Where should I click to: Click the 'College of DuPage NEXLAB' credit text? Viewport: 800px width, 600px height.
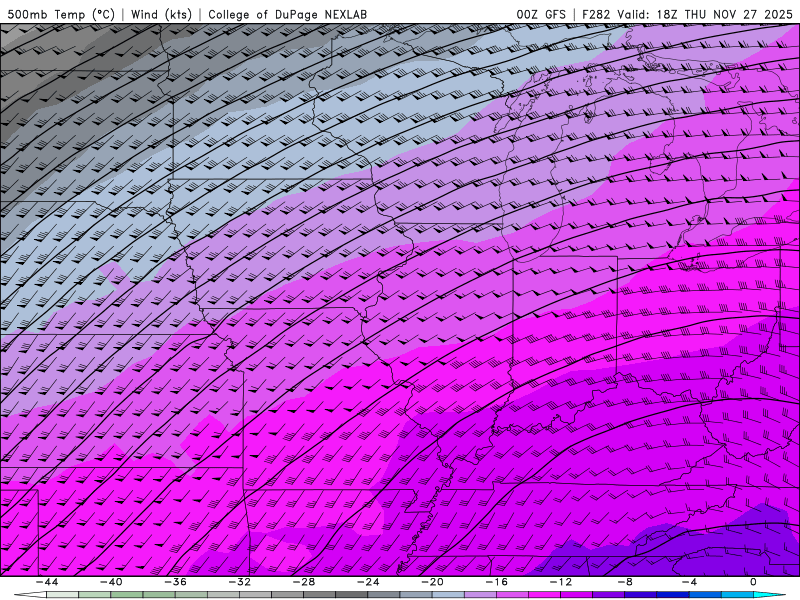coord(287,14)
